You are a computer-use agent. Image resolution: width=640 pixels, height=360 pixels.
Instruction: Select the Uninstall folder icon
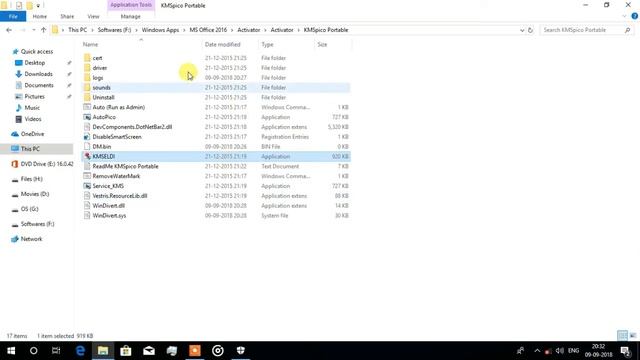pyautogui.click(x=87, y=97)
